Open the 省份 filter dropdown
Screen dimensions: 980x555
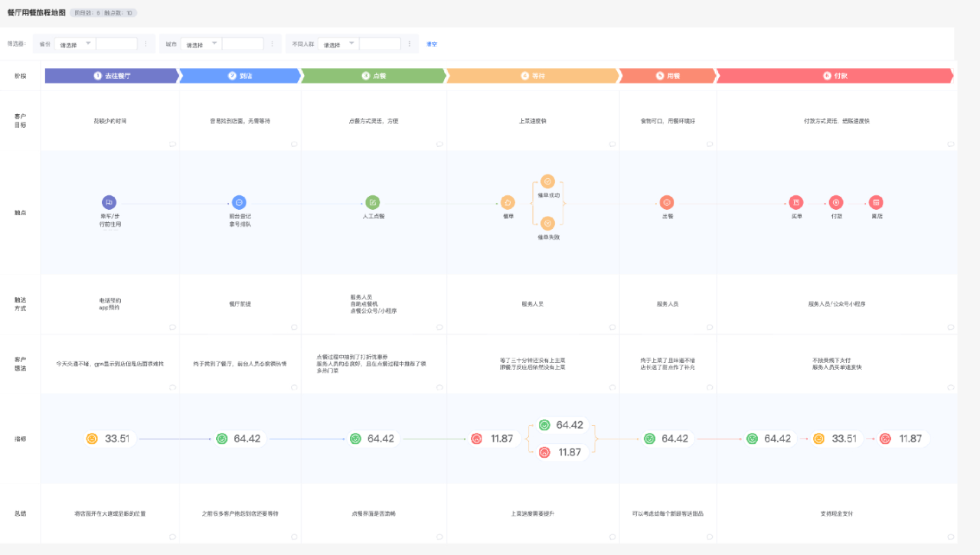75,44
